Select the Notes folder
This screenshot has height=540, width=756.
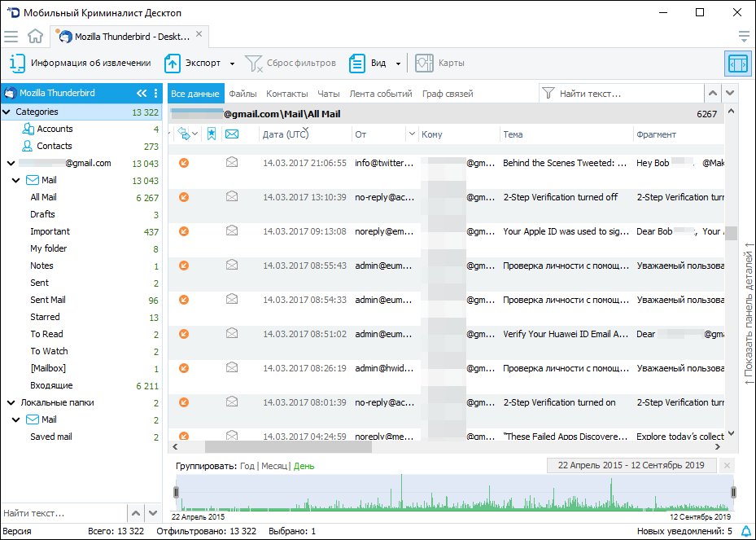(x=42, y=266)
